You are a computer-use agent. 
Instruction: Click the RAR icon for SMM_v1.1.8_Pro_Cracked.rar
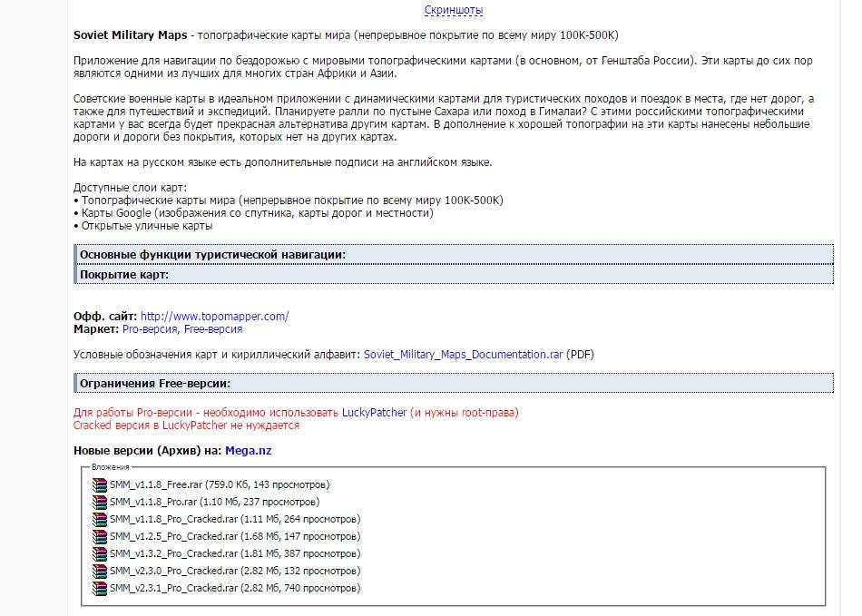(100, 519)
